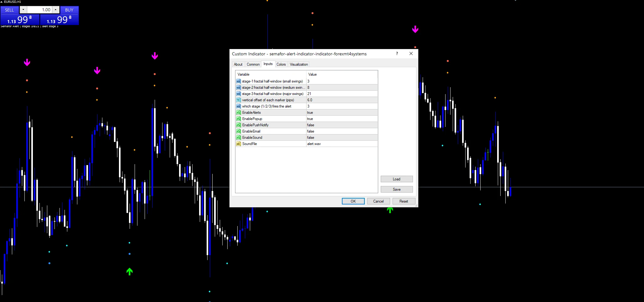This screenshot has height=302, width=644.
Task: Click the SoundFile string icon
Action: [x=239, y=144]
